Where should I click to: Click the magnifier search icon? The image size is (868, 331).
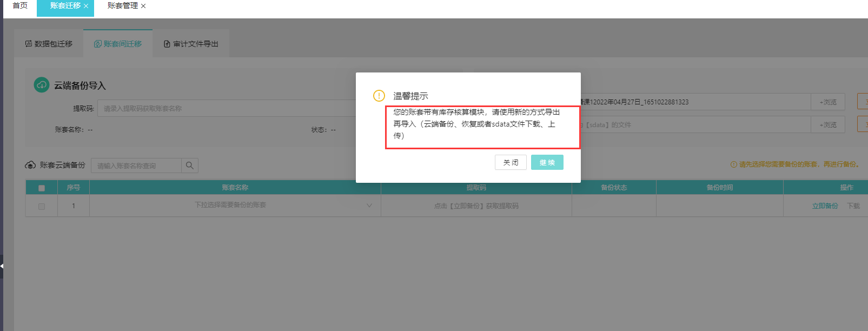click(190, 165)
